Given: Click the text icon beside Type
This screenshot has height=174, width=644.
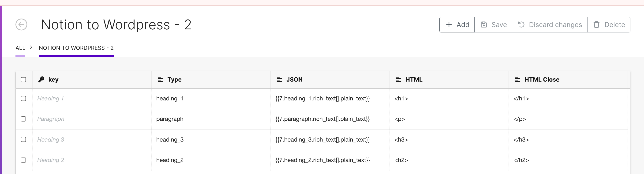Looking at the screenshot, I should pos(160,79).
